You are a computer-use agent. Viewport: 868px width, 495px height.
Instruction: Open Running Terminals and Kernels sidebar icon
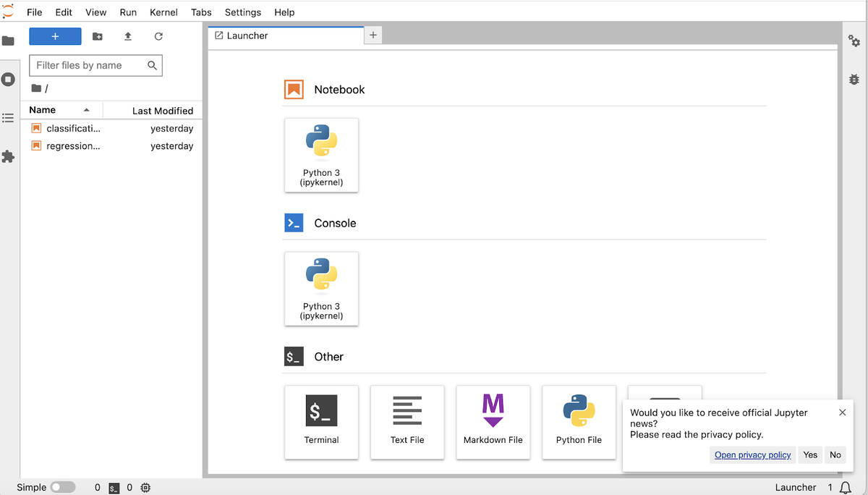pyautogui.click(x=8, y=80)
